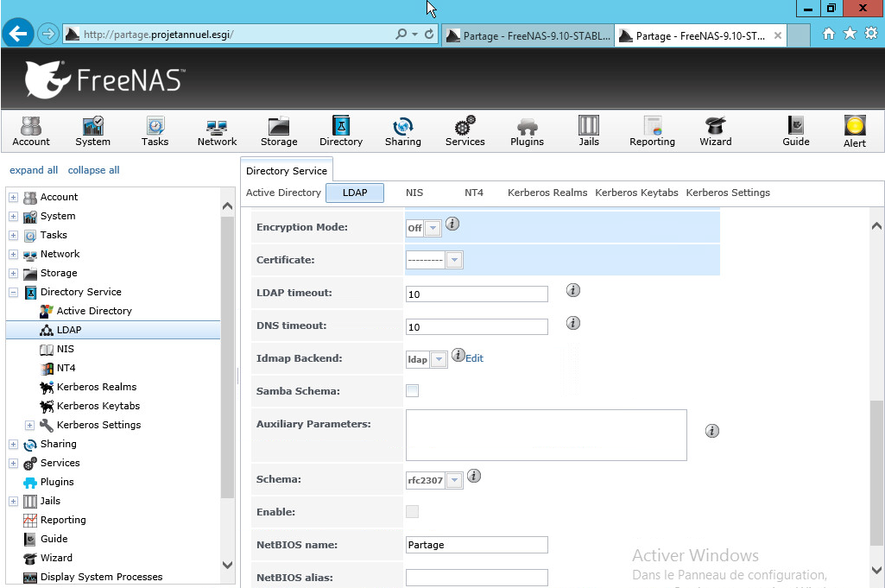Open Tasks in top toolbar
The image size is (885, 588).
(155, 131)
